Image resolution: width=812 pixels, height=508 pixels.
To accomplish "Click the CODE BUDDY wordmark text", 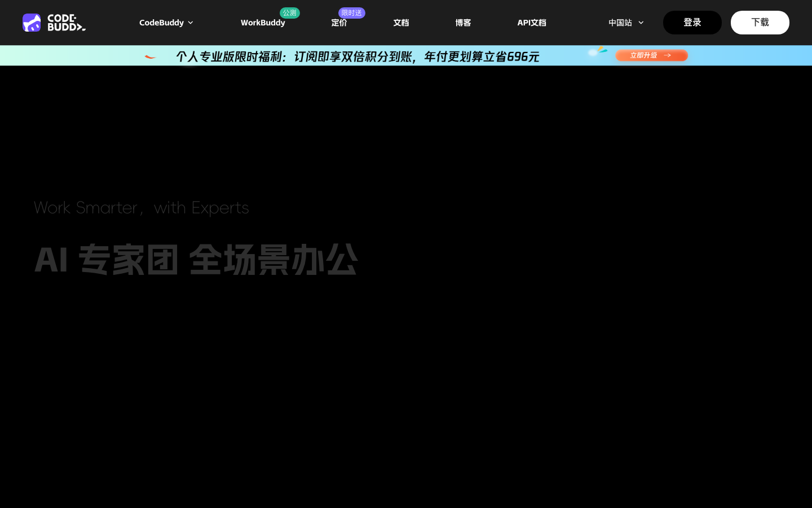I will pyautogui.click(x=67, y=23).
